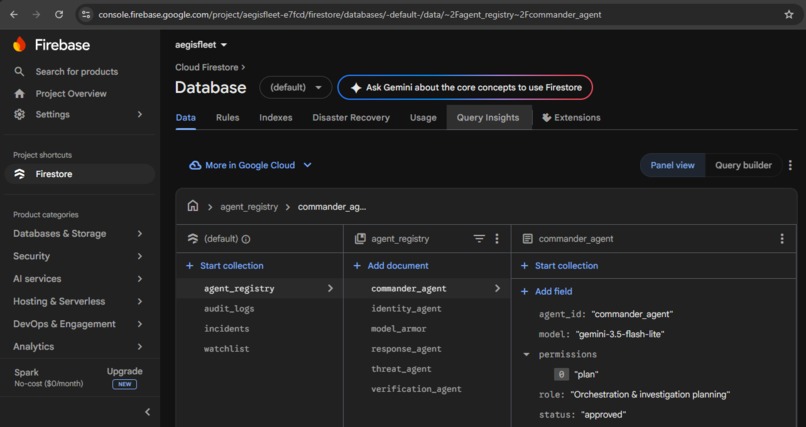The width and height of the screenshot is (806, 427).
Task: Open the (default) database selector dropdown
Action: coord(296,87)
